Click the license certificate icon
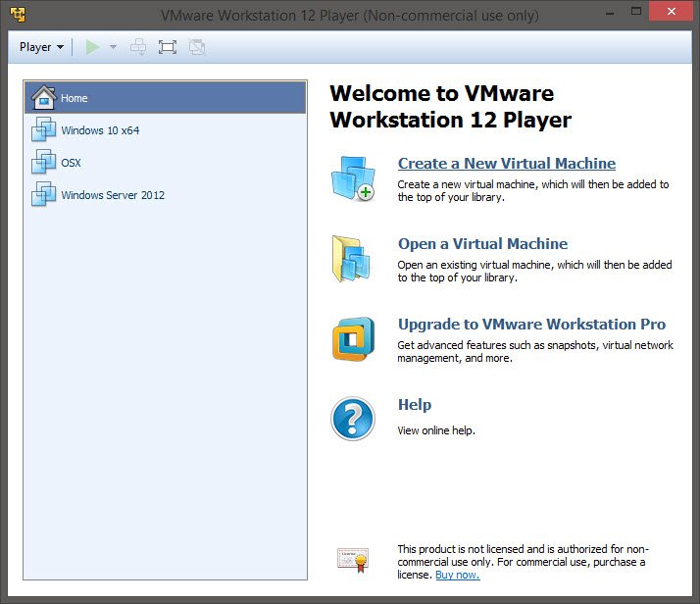Viewport: 700px width, 604px height. (x=353, y=560)
